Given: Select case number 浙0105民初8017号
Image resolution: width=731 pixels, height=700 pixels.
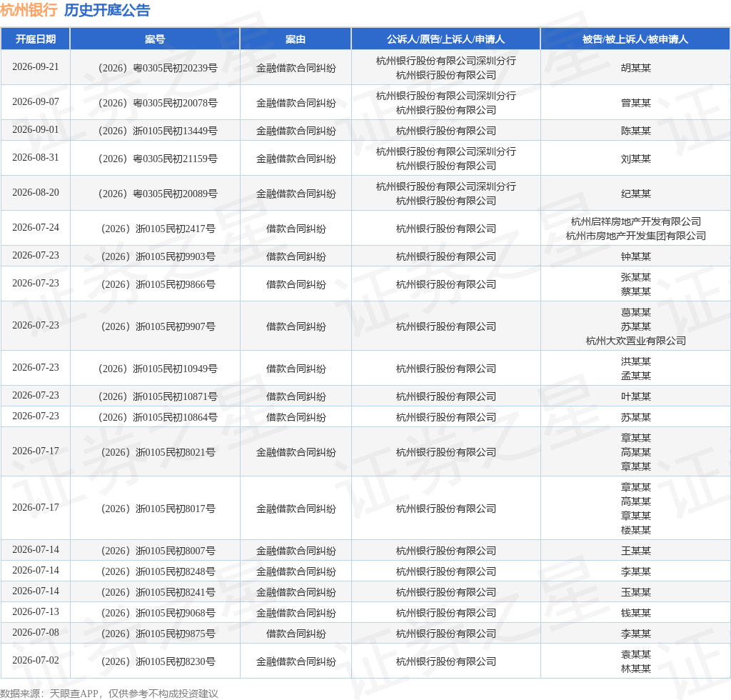Looking at the screenshot, I should (158, 509).
